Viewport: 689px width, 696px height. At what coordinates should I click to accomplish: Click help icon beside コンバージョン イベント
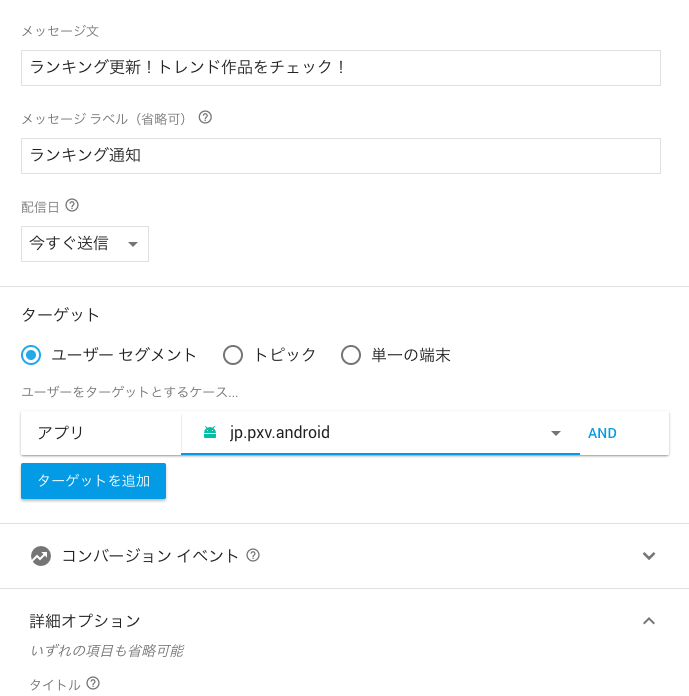[253, 555]
